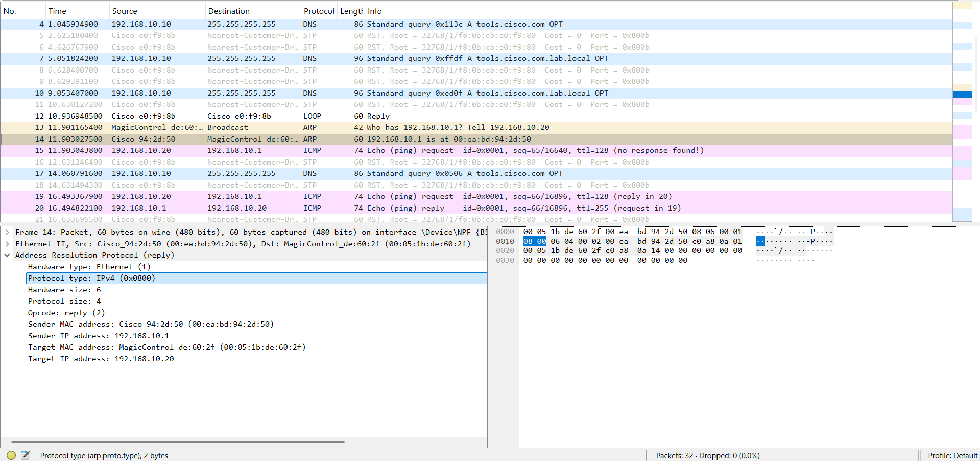The height and width of the screenshot is (461, 980).
Task: Select packet 12 LOOP Reply row
Action: [476, 116]
